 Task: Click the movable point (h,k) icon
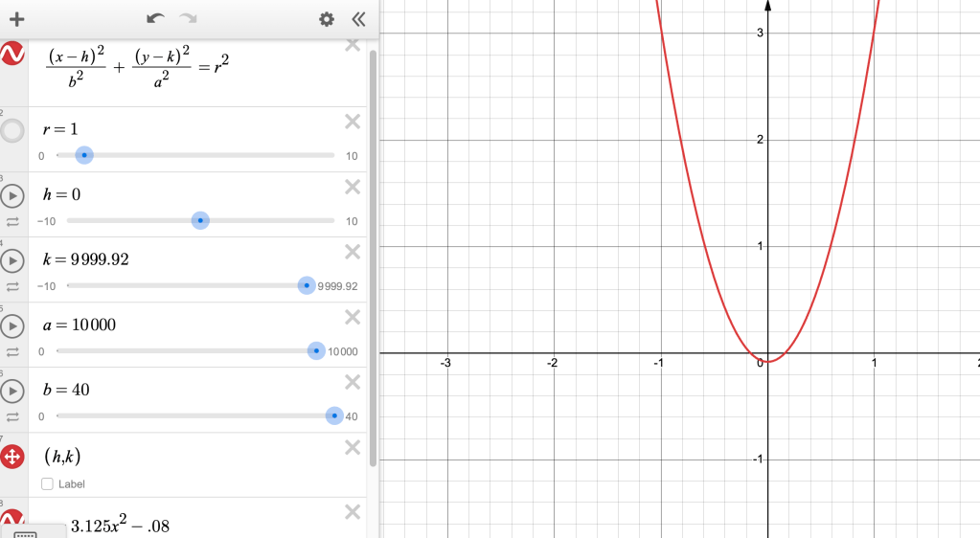[x=12, y=457]
